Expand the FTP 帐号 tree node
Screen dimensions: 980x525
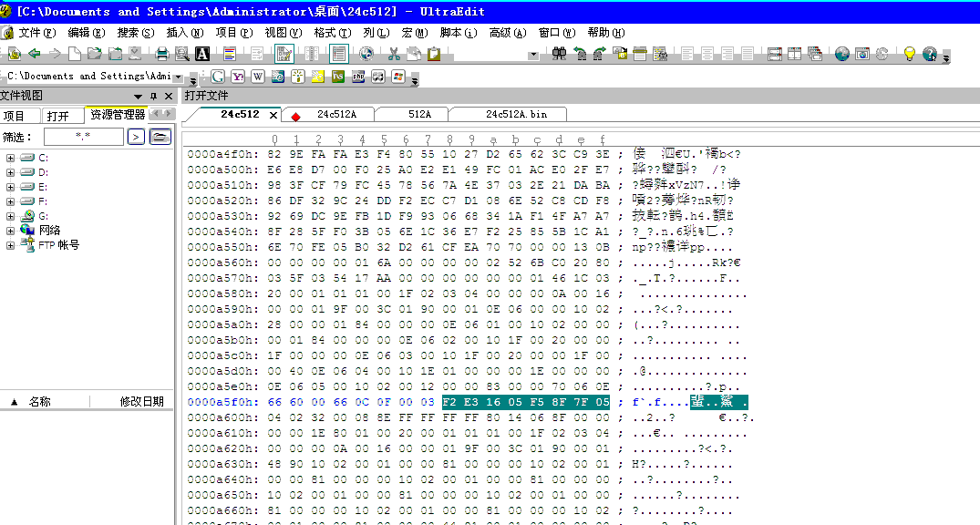click(x=11, y=245)
